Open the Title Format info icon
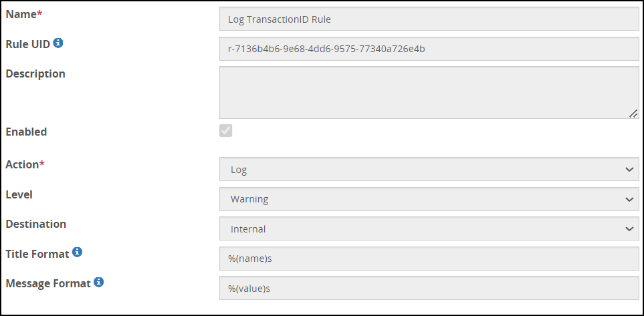This screenshot has height=316, width=644. [78, 253]
